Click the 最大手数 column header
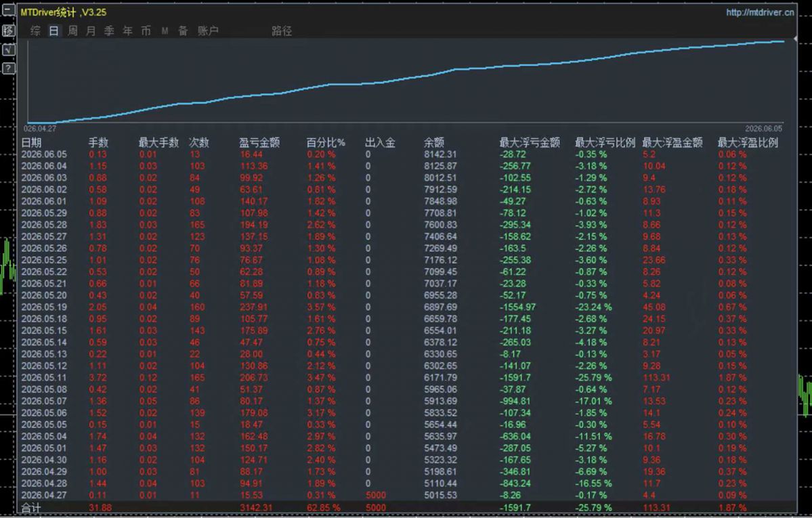This screenshot has width=812, height=518. tap(158, 142)
